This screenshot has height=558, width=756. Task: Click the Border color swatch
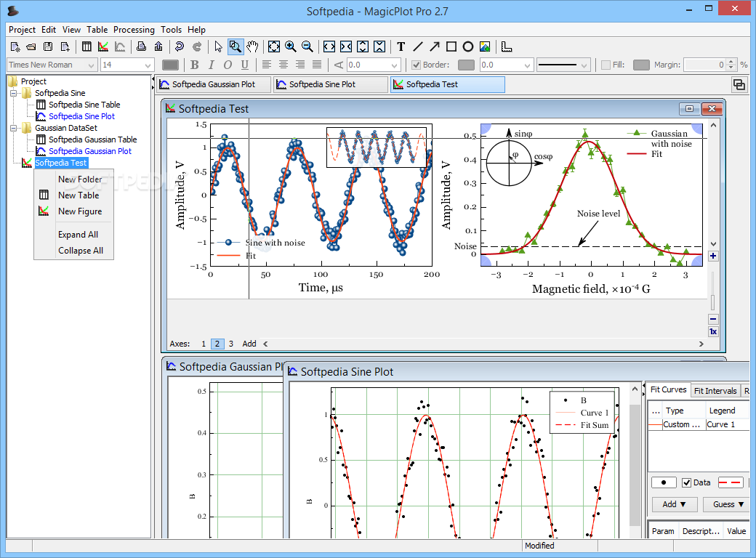[466, 65]
